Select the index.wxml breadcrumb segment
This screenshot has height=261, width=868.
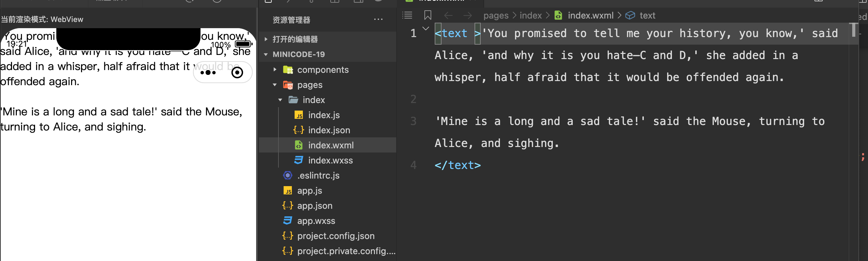click(x=591, y=15)
